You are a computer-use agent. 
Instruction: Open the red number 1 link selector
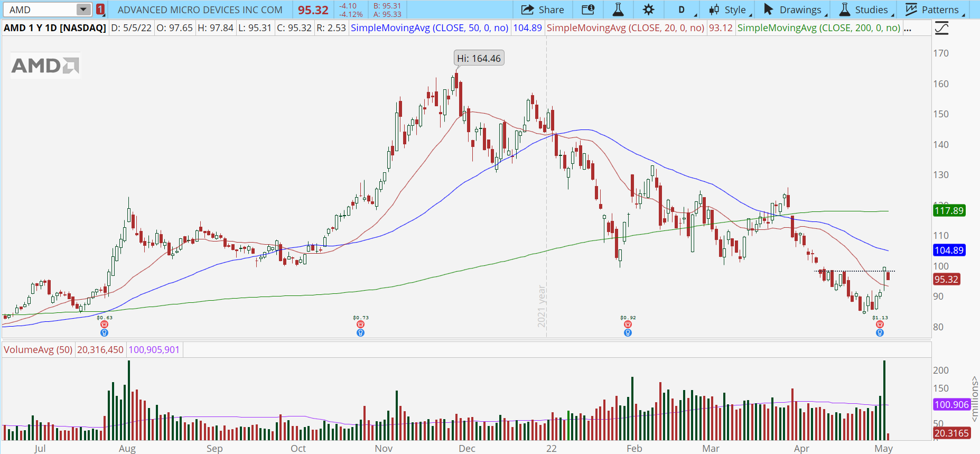(x=100, y=10)
